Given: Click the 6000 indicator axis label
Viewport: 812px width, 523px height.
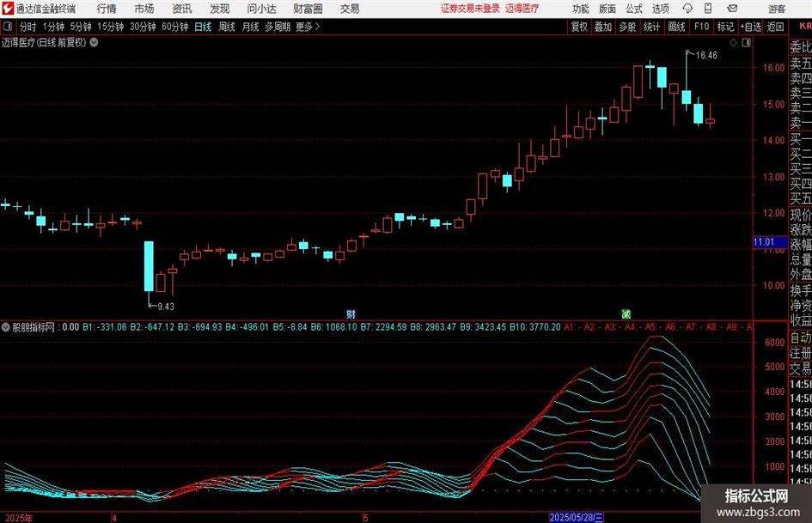Looking at the screenshot, I should (775, 343).
